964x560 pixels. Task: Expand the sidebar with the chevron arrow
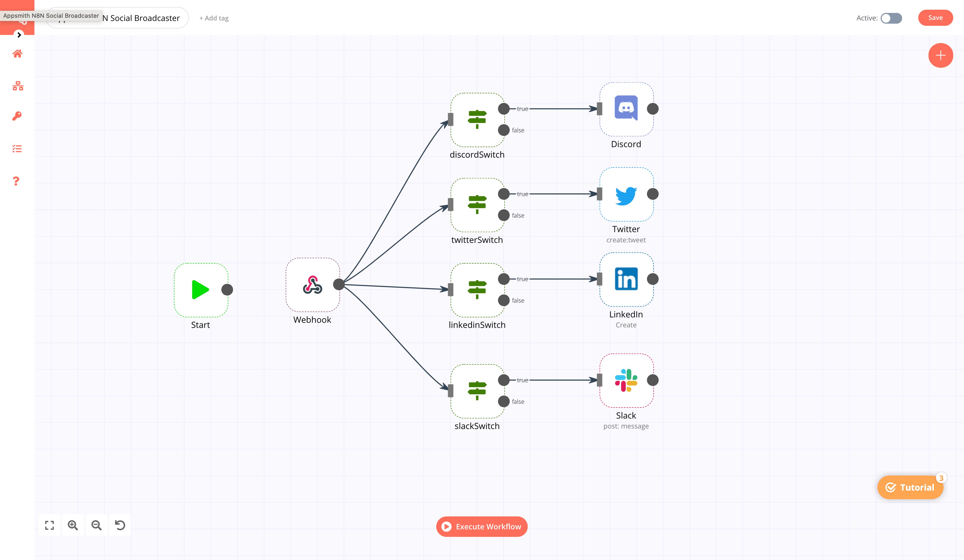click(19, 35)
